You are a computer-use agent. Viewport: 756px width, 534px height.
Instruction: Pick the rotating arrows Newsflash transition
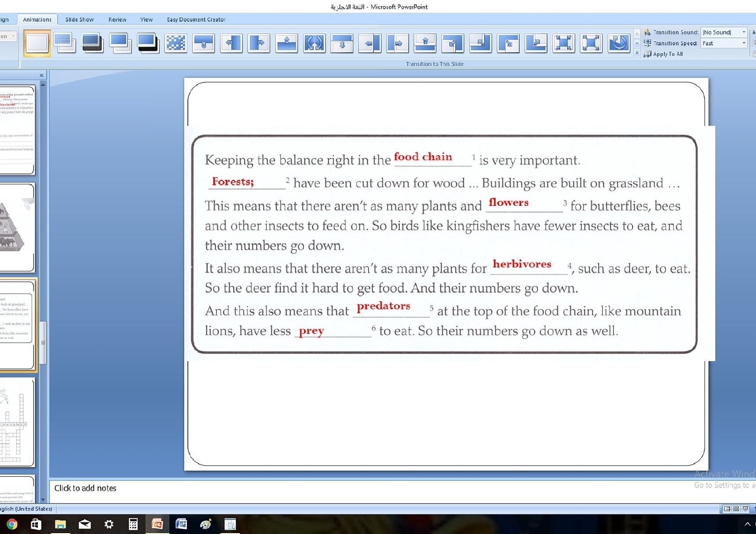(314, 43)
